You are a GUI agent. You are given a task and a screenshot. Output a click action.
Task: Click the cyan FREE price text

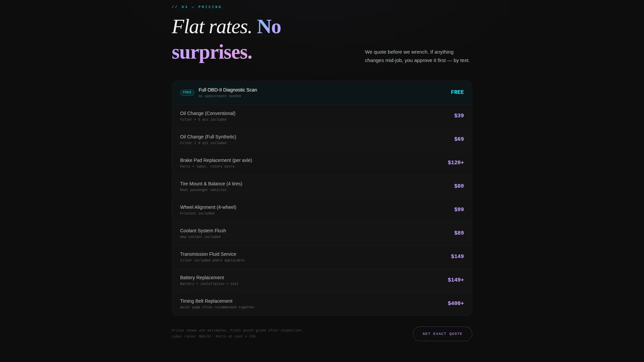pyautogui.click(x=457, y=92)
